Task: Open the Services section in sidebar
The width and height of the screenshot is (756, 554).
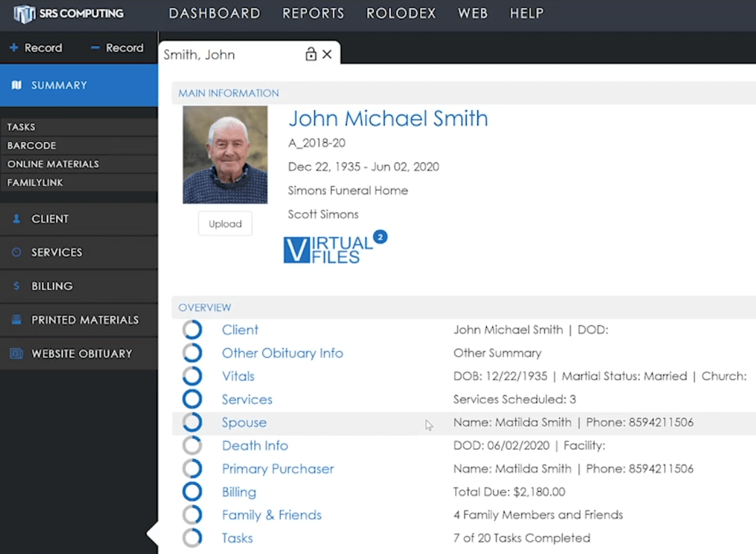Action: 79,252
